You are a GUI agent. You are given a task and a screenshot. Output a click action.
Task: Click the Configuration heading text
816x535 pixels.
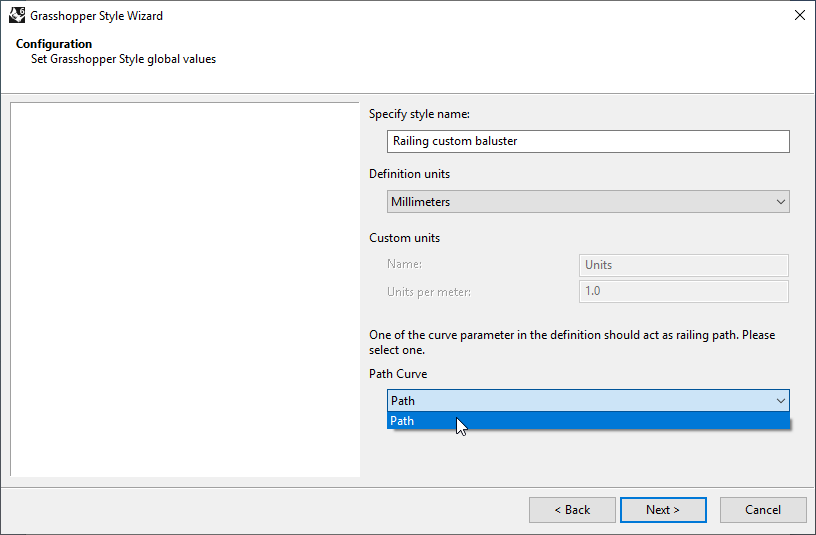coord(54,44)
